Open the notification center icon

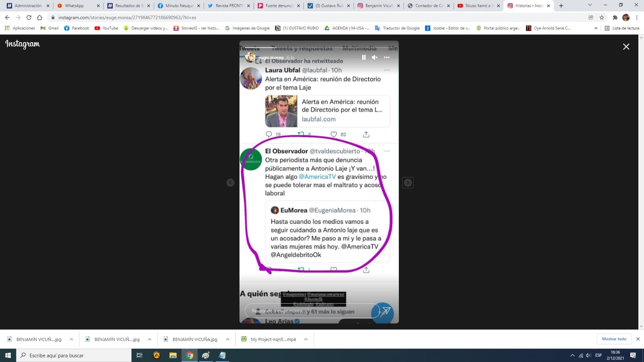633,355
